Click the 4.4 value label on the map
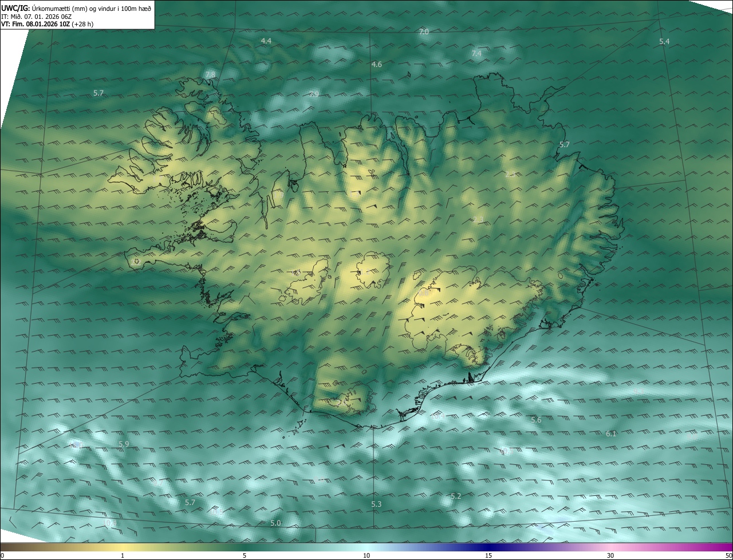Screen dimensions: 733x560 click(x=266, y=41)
